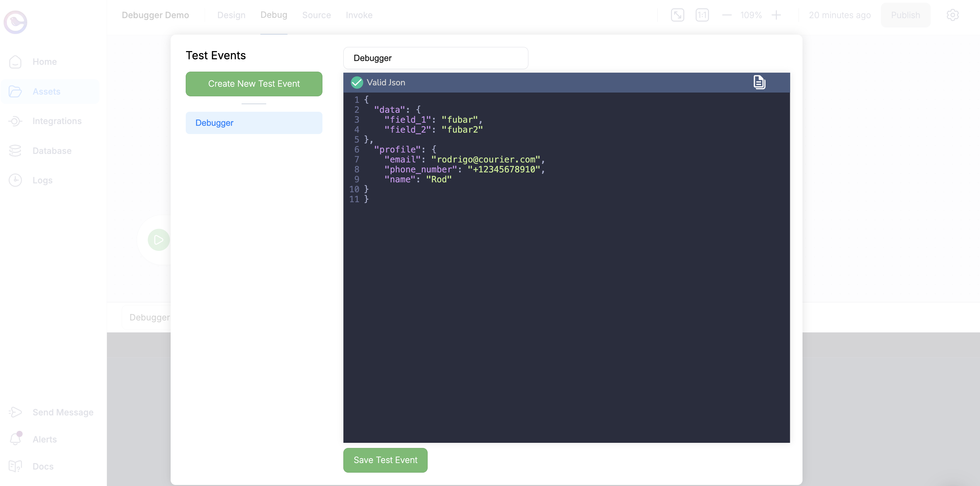Click inside the JSON code editor
This screenshot has width=980, height=486.
click(566, 304)
